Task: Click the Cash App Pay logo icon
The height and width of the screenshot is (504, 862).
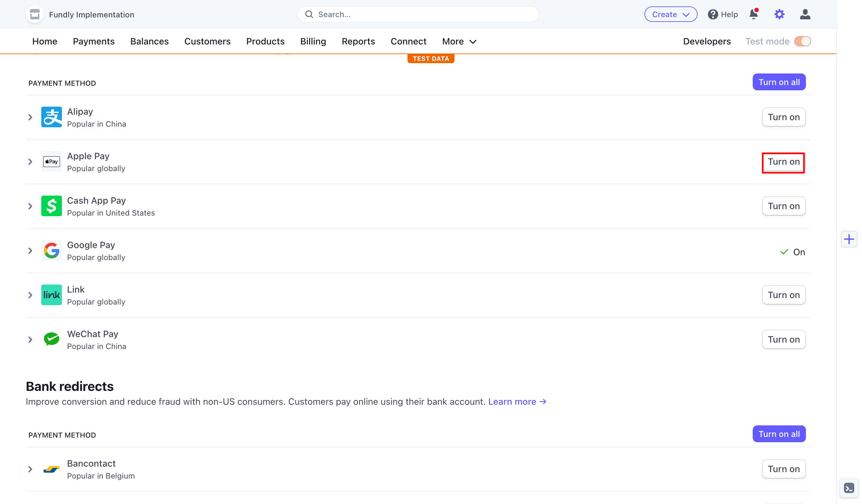Action: 51,206
